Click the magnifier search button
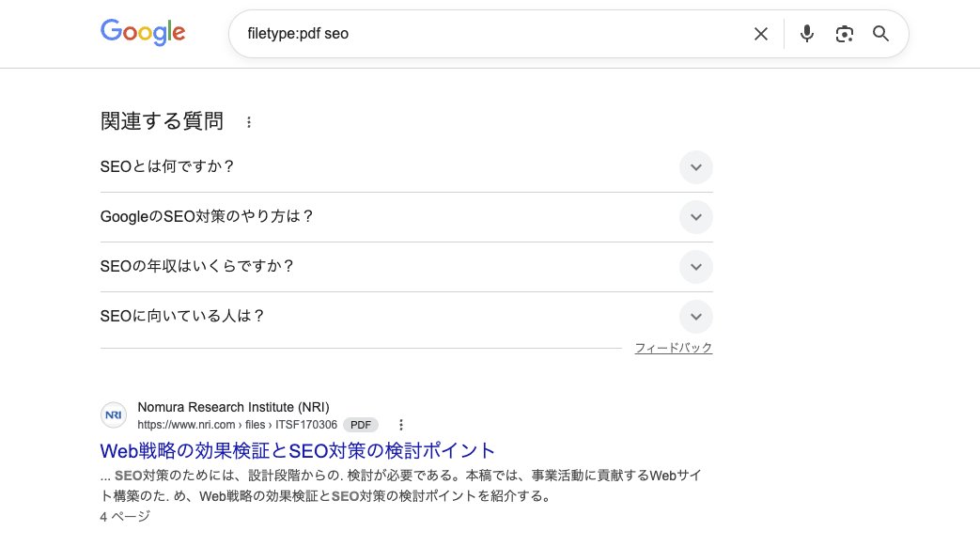This screenshot has height=547, width=980. coord(880,34)
